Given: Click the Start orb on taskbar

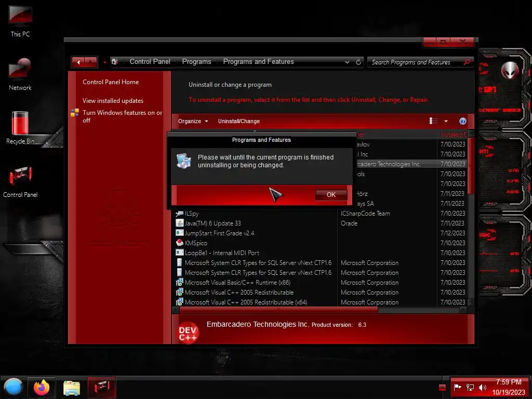Looking at the screenshot, I should (x=13, y=387).
